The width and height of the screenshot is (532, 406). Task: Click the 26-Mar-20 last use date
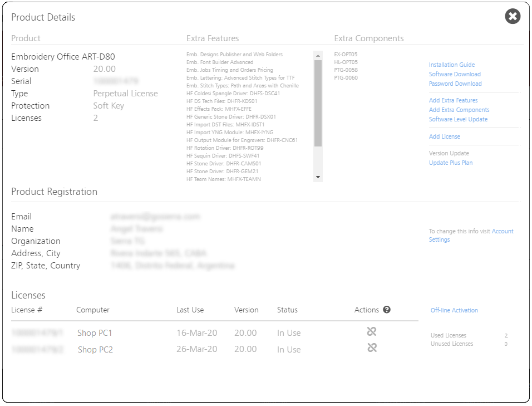[x=197, y=349]
